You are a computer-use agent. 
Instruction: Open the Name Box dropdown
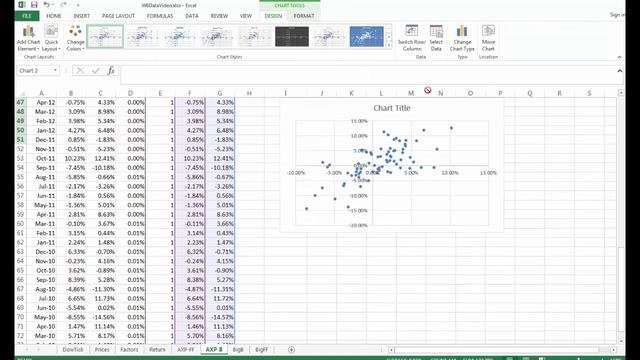click(x=55, y=71)
